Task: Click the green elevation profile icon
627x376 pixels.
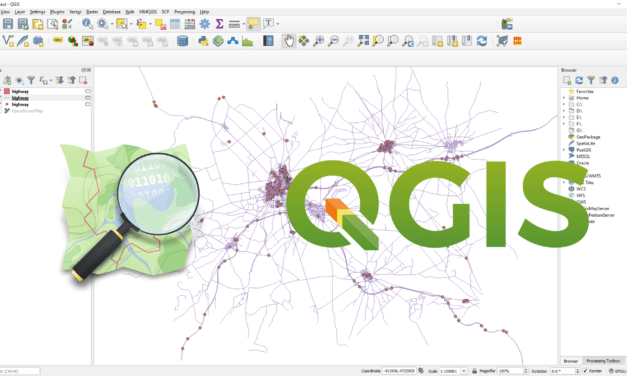Action: 248,41
